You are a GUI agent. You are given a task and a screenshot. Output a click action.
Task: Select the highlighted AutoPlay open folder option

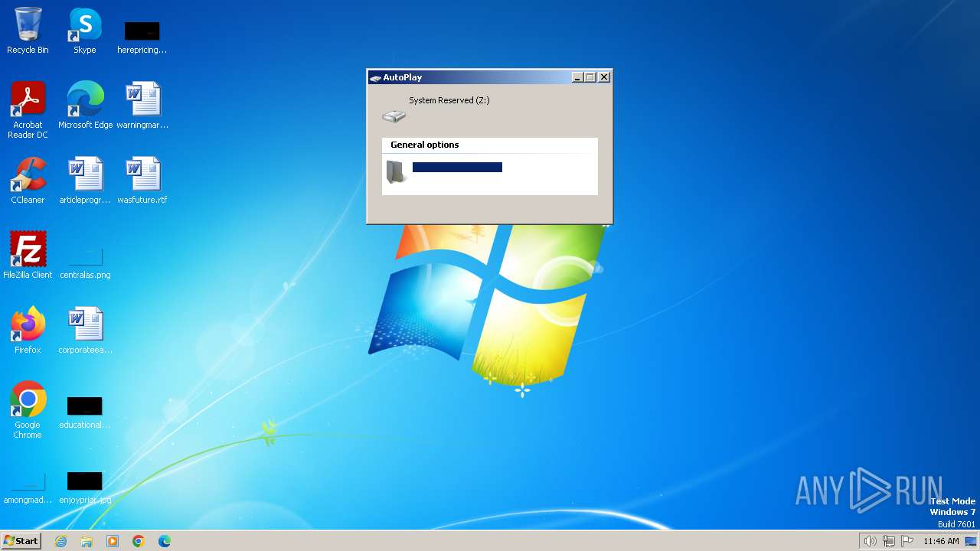457,167
